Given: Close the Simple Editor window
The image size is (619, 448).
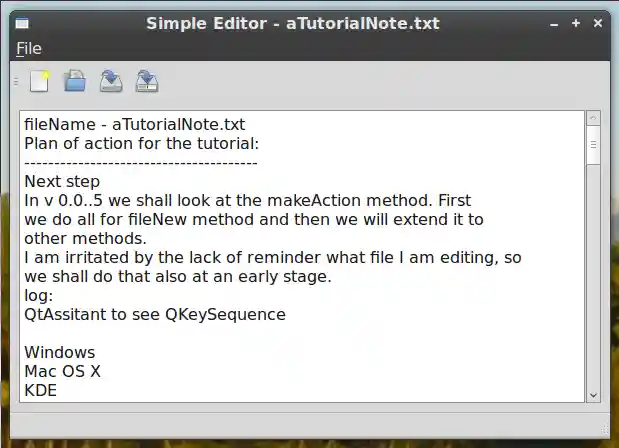Looking at the screenshot, I should tap(598, 23).
